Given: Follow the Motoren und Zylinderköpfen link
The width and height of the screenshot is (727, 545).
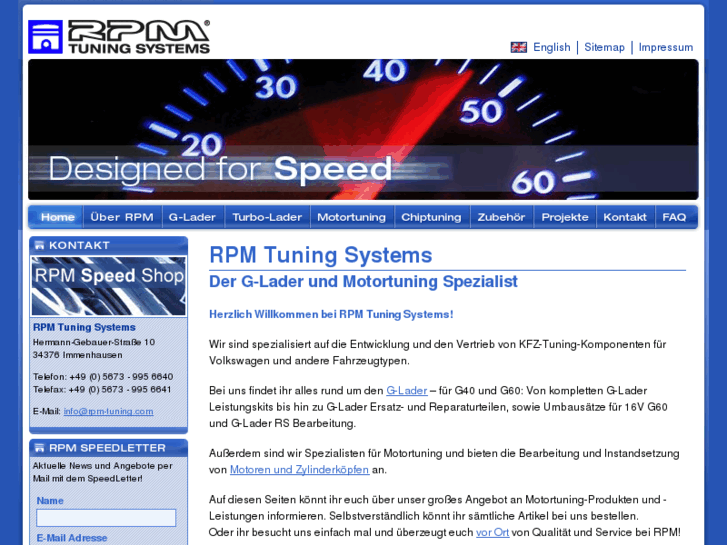Looking at the screenshot, I should (300, 469).
